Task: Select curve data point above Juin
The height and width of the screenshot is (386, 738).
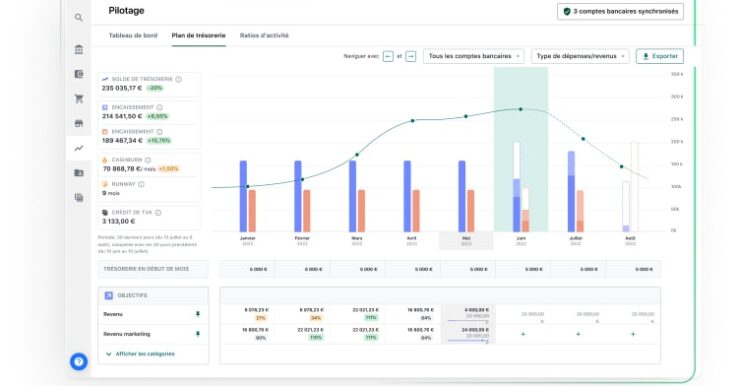Action: (x=521, y=109)
